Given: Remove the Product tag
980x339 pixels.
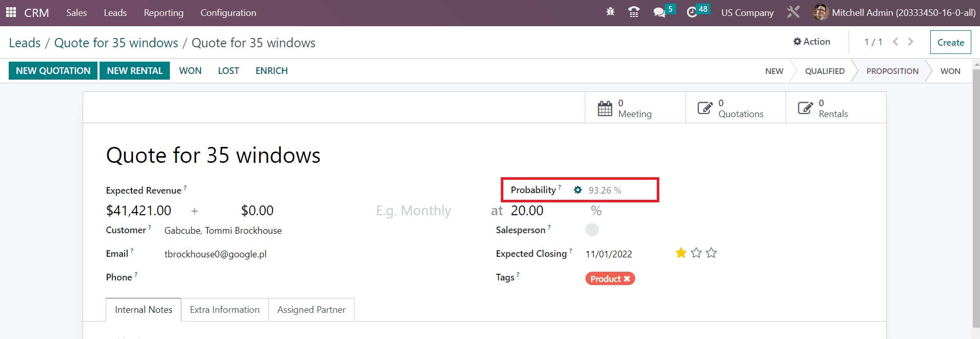Looking at the screenshot, I should click(x=627, y=279).
